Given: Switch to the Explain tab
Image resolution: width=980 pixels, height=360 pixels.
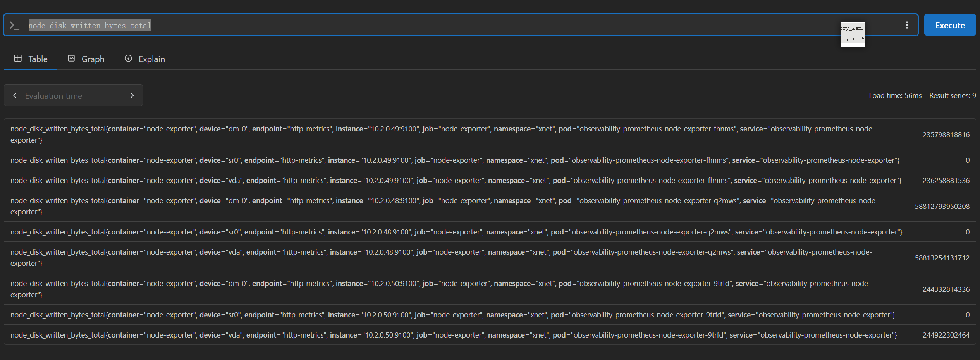Looking at the screenshot, I should click(x=144, y=59).
